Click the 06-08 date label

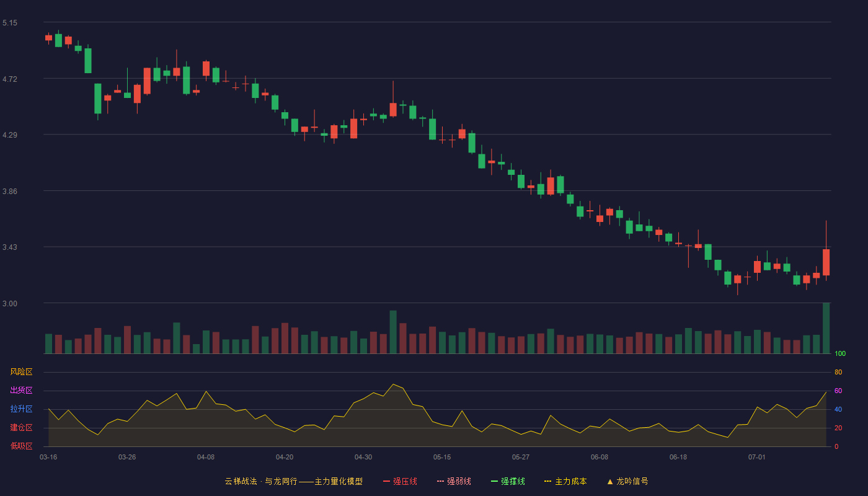(x=600, y=457)
